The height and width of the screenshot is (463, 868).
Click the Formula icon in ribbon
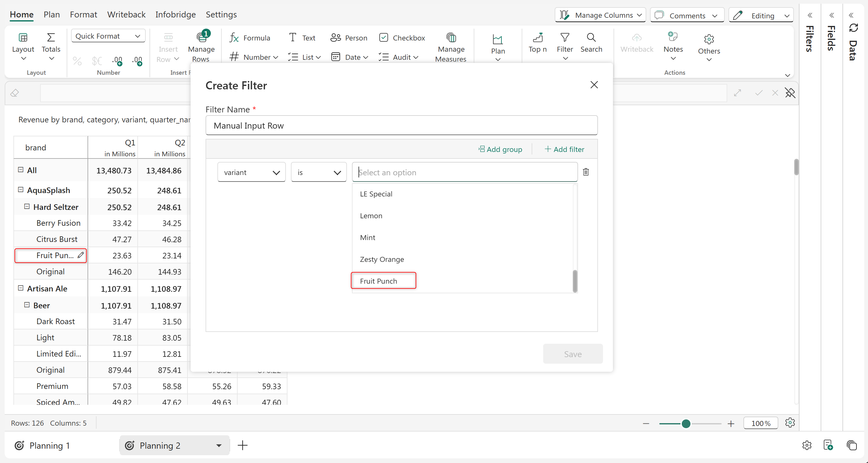click(x=234, y=38)
